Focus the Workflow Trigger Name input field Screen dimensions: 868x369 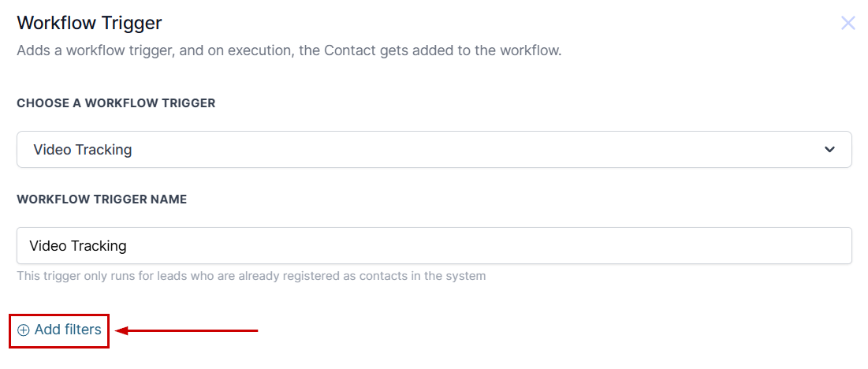pos(434,246)
